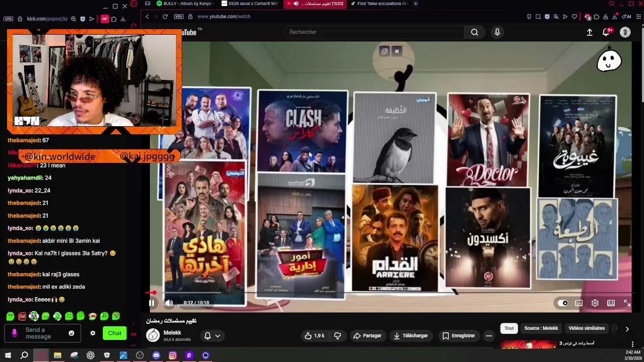Save video with Enregistrer button
644x362 pixels.
(458, 335)
